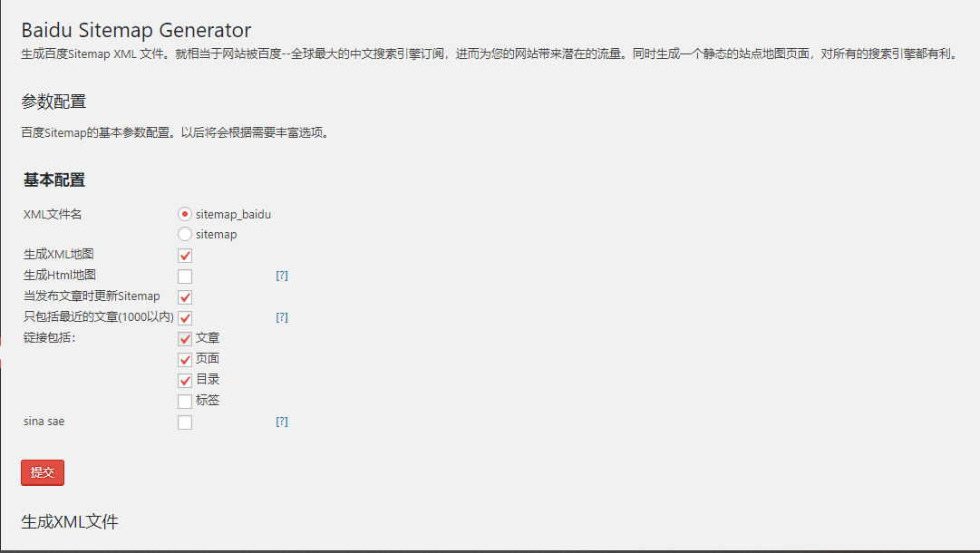The width and height of the screenshot is (980, 553).
Task: Open help link beside sina sae
Action: (x=282, y=422)
